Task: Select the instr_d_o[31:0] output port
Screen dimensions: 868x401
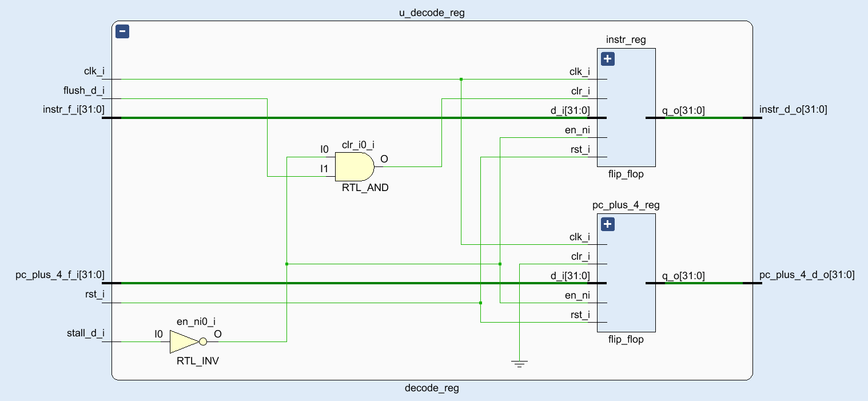Action: pos(793,109)
